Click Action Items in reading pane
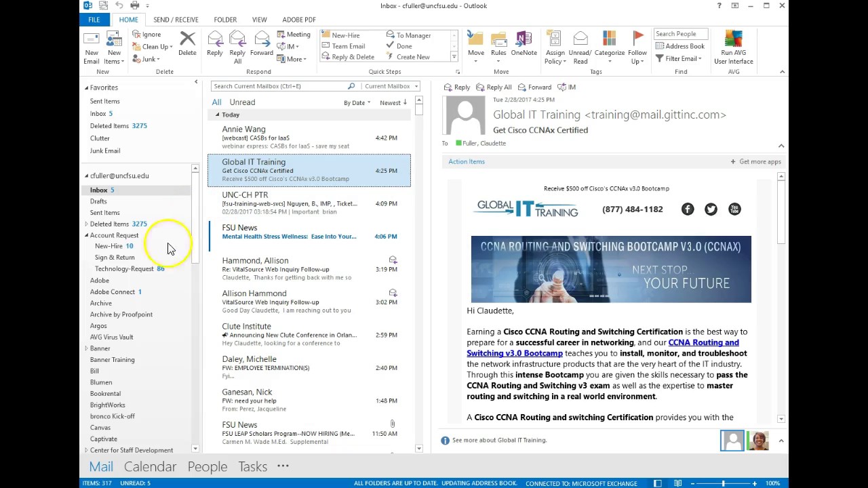This screenshot has height=488, width=868. coord(467,161)
